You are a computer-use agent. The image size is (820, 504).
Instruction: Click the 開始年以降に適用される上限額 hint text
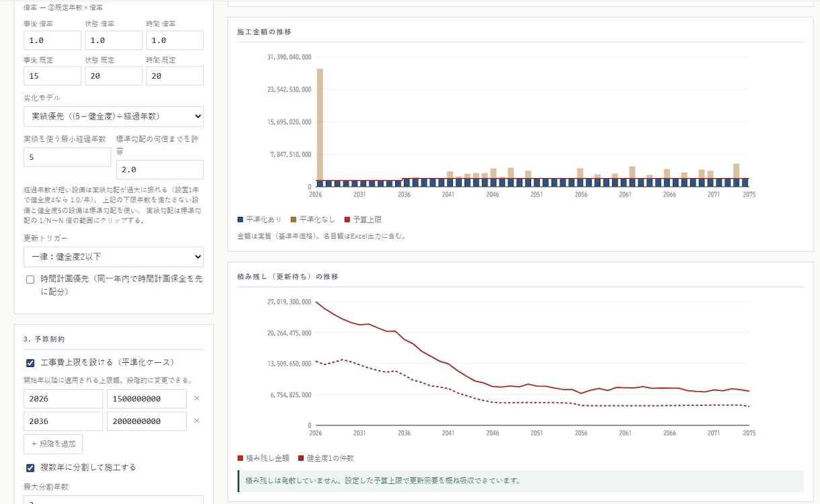pos(108,380)
